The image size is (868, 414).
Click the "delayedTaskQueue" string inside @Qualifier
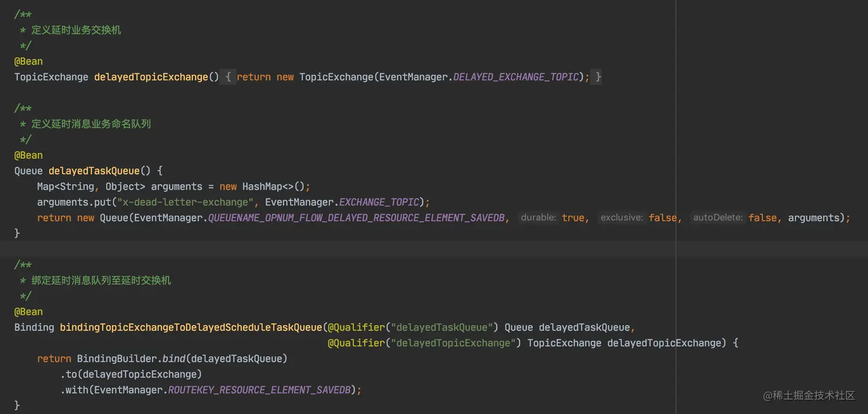tap(442, 327)
